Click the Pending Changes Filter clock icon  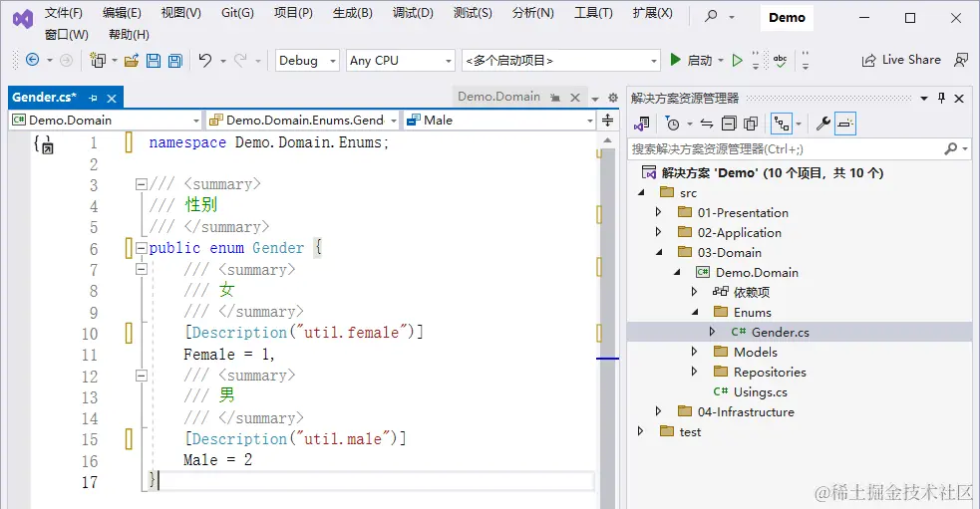[x=673, y=124]
